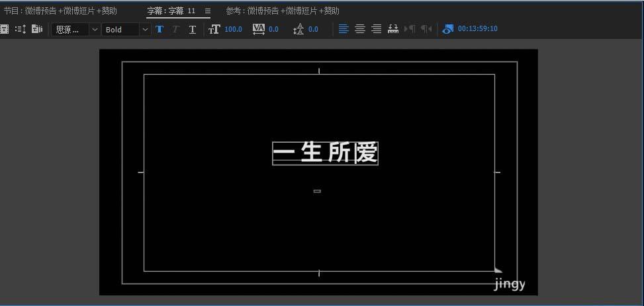Align text right
Image resolution: width=644 pixels, height=306 pixels.
377,28
